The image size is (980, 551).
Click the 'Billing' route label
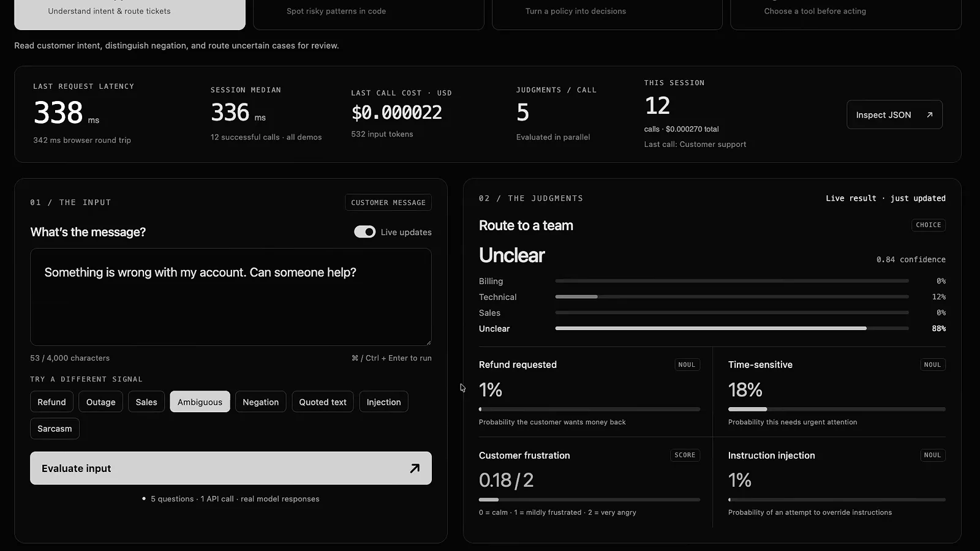pos(491,281)
